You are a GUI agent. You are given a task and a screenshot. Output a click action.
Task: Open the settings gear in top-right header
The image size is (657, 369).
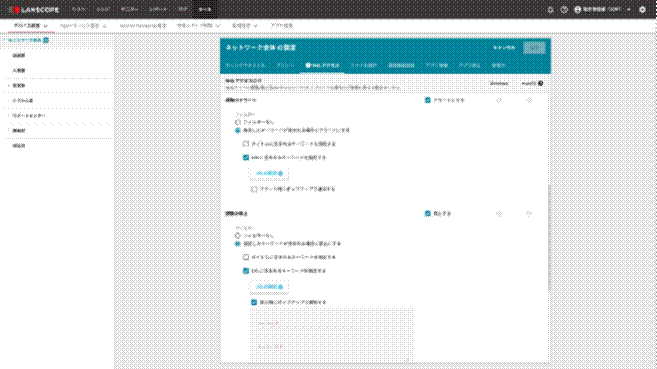pos(642,9)
